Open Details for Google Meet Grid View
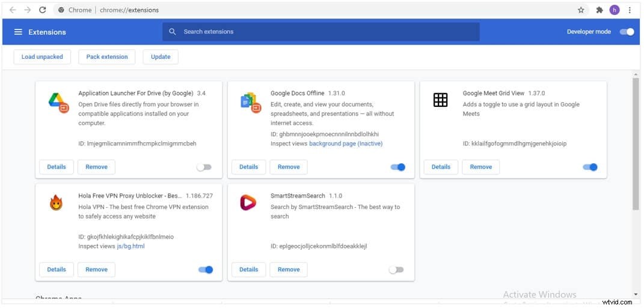This screenshot has height=308, width=644. [x=441, y=167]
